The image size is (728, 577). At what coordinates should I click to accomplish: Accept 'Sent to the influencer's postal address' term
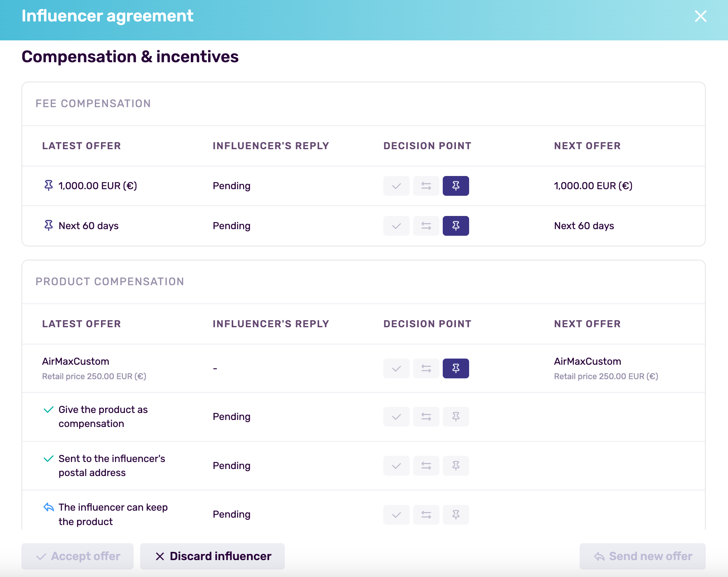(x=396, y=466)
